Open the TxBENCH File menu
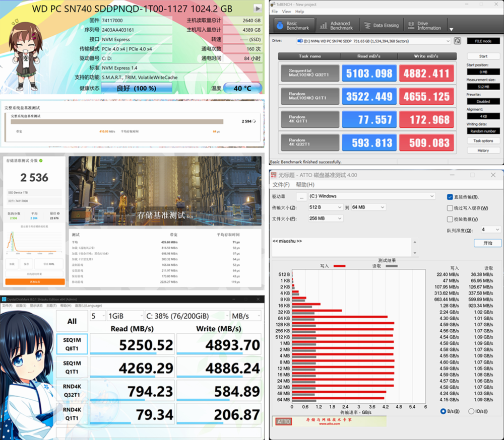 pos(275,11)
